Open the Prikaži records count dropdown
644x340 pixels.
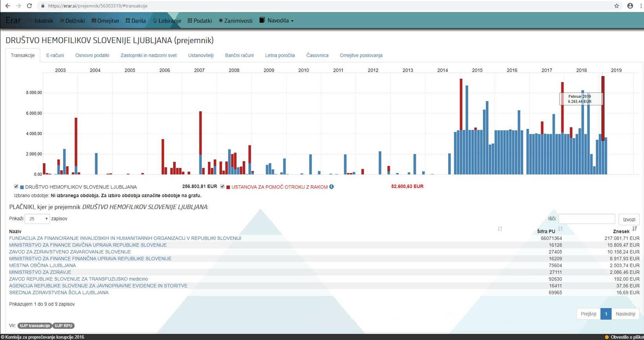(37, 219)
